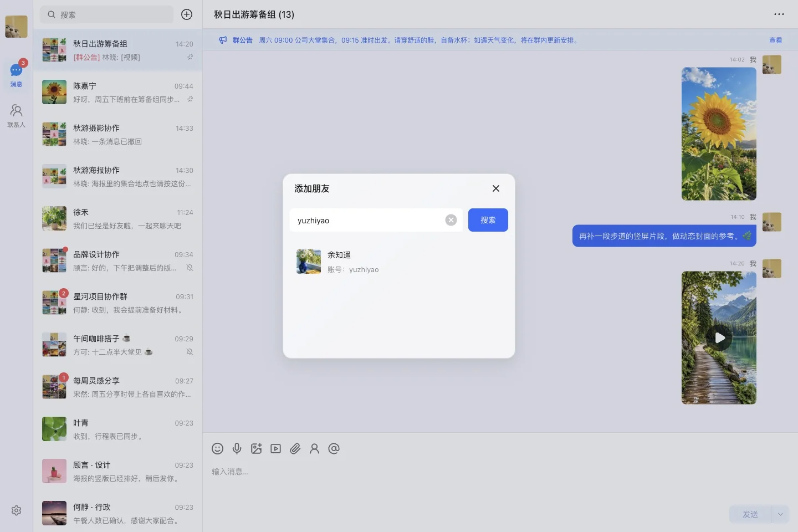Click the 发送 button
Screen dimensions: 798x532
coord(750,514)
